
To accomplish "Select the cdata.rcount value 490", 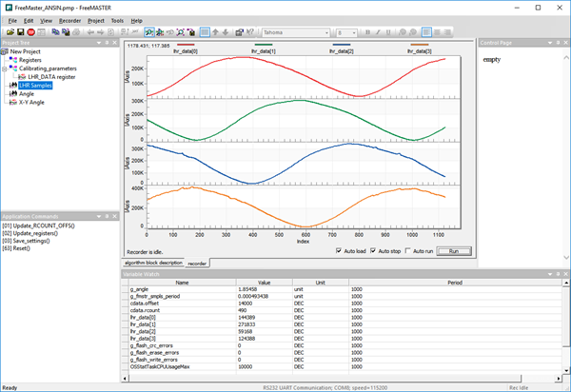I will pyautogui.click(x=242, y=310).
